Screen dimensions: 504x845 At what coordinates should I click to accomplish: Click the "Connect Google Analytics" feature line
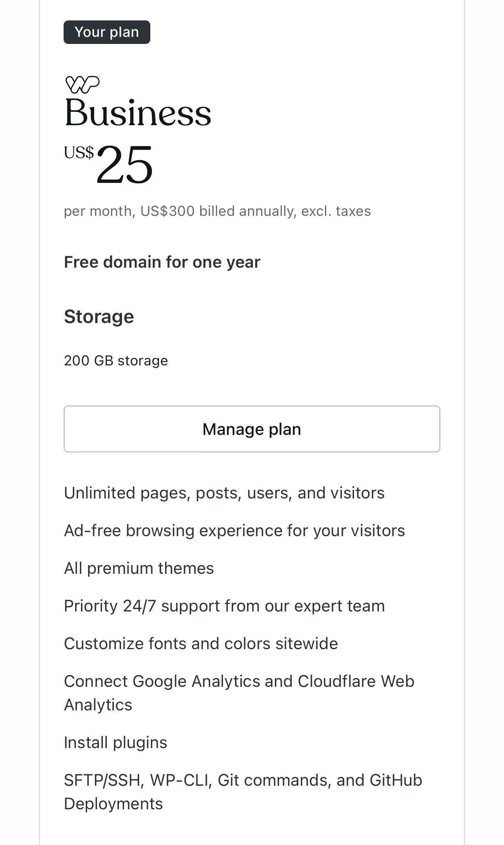click(x=239, y=681)
